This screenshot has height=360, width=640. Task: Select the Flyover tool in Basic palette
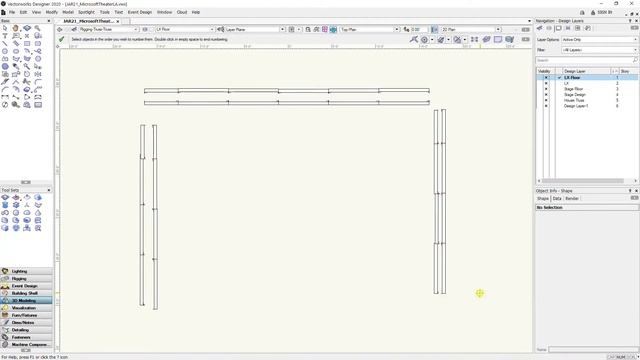[27, 28]
